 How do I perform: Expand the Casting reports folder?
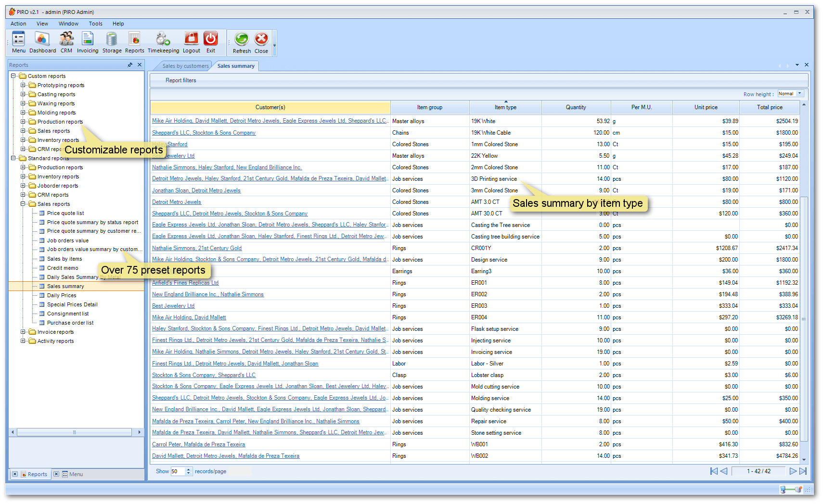click(x=23, y=94)
